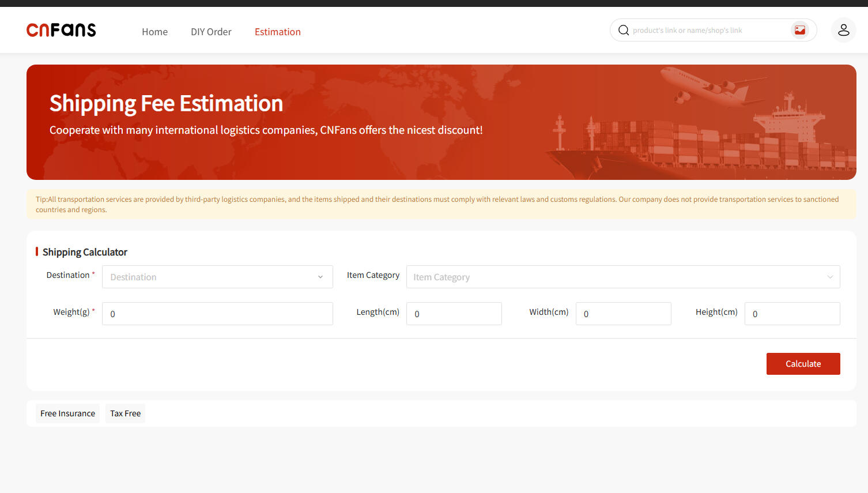This screenshot has height=493, width=868.
Task: Open the DIY Order page
Action: [211, 32]
